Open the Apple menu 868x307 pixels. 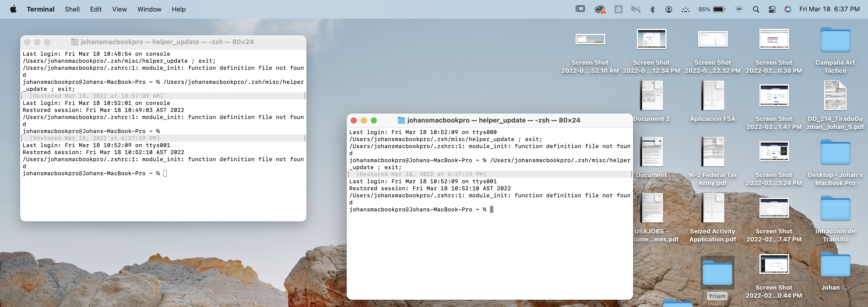13,10
